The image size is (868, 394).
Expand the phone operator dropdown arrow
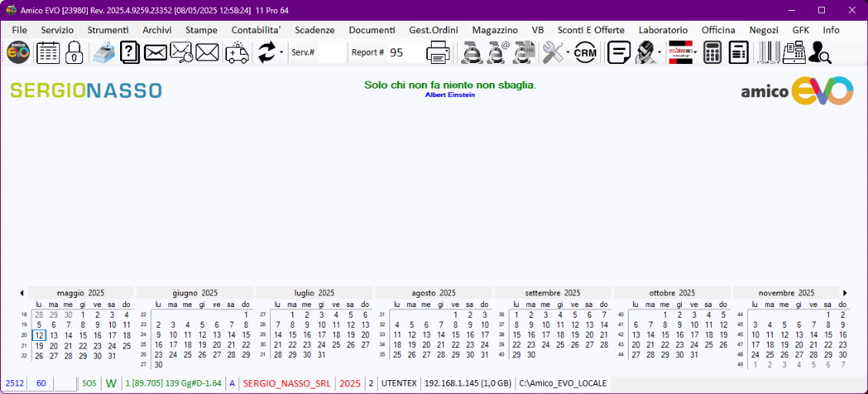pyautogui.click(x=659, y=52)
